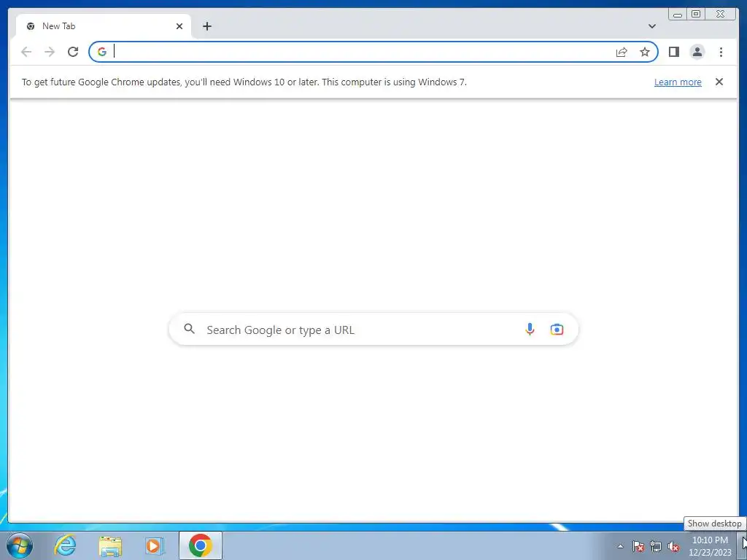Close the New Tab tab
Viewport: 747px width, 560px height.
click(179, 26)
